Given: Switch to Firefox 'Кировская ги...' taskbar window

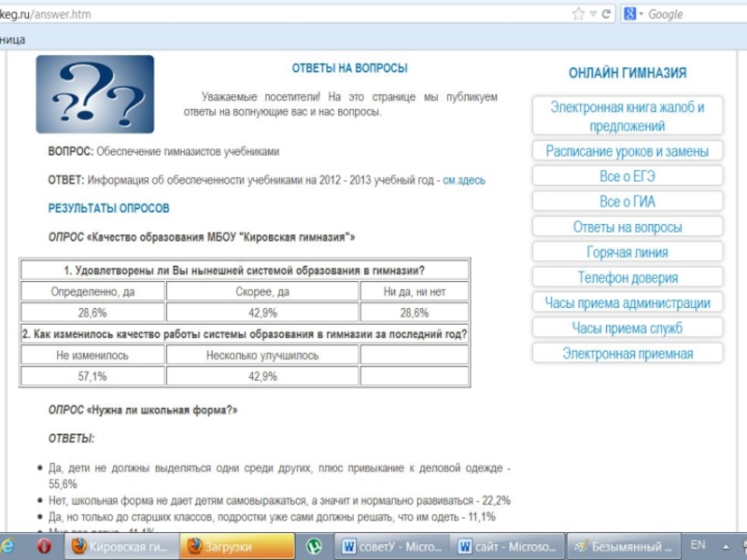Looking at the screenshot, I should click(121, 546).
